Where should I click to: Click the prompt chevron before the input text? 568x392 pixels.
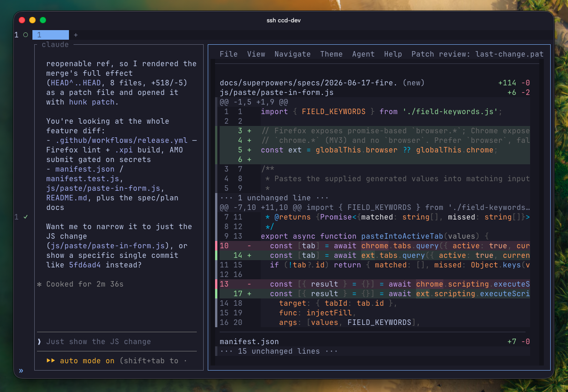click(39, 342)
